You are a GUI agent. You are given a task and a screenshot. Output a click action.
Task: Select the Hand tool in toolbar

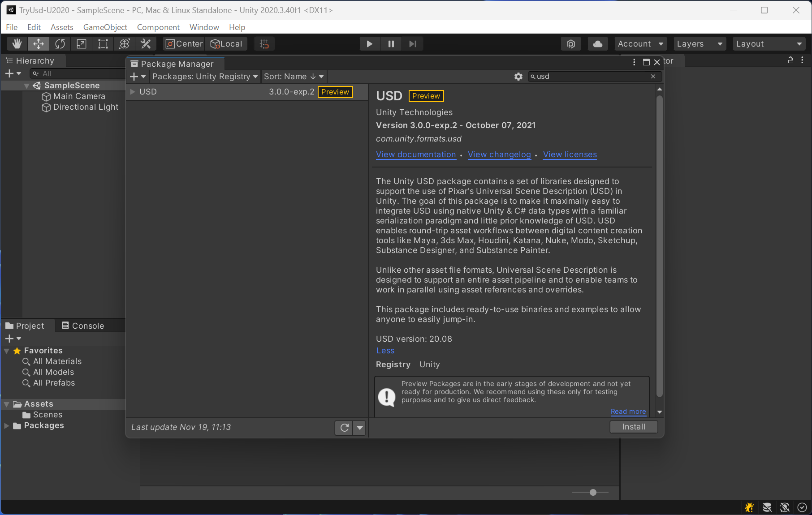point(17,44)
